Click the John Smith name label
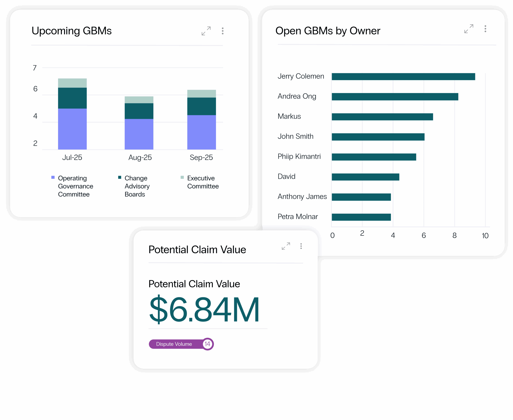Screen dimensions: 513x420 pos(296,137)
